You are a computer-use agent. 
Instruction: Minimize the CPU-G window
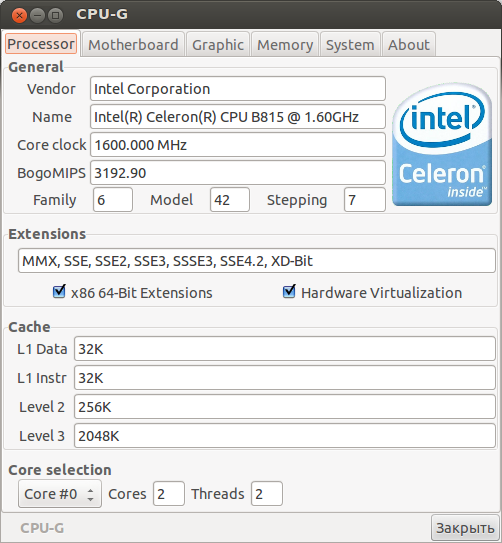coord(37,15)
